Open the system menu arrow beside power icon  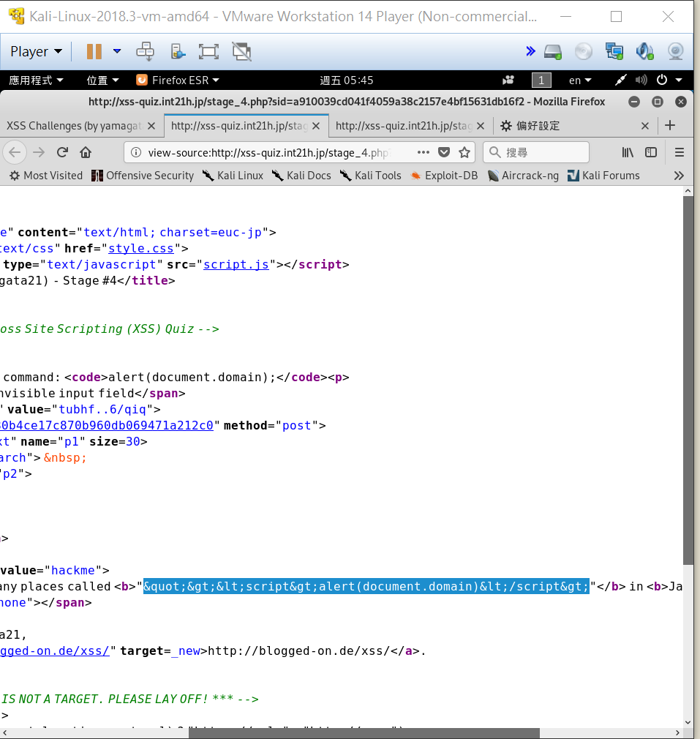point(679,80)
